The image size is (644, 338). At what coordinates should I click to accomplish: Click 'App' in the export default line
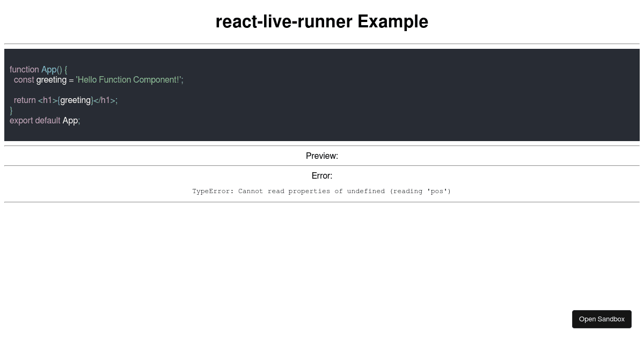click(70, 121)
